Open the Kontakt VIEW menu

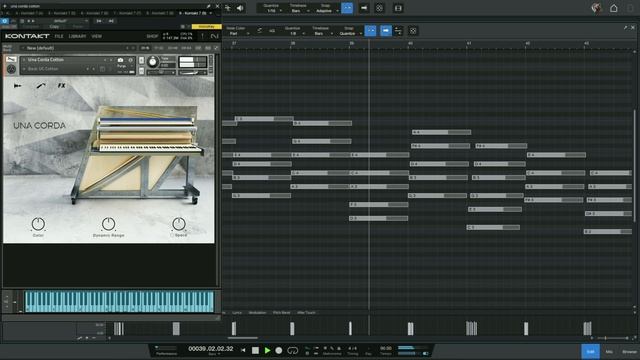coord(97,36)
